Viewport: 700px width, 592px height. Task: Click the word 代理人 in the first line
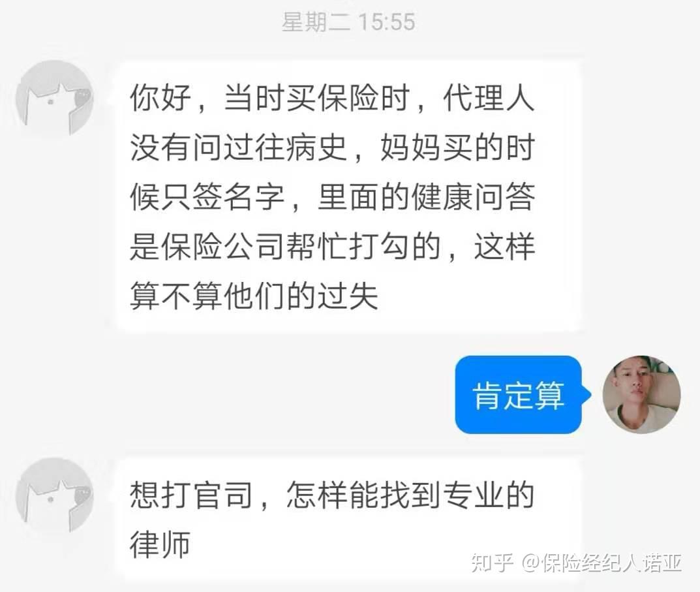(489, 99)
